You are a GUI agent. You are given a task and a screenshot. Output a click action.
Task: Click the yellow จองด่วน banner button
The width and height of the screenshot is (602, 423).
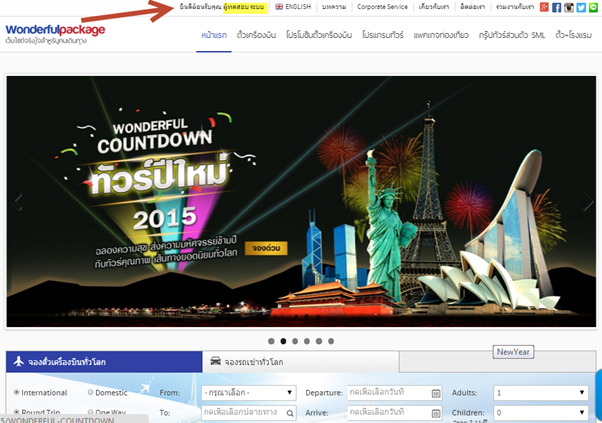tap(266, 248)
